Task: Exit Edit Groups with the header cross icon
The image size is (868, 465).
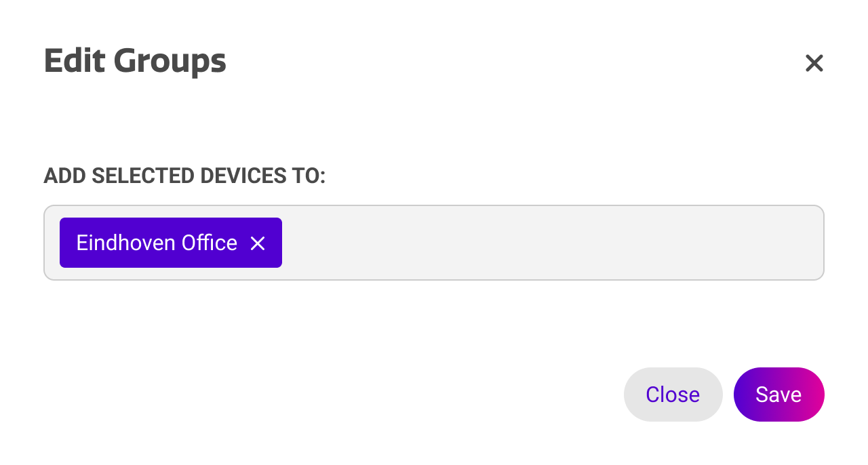Action: [x=814, y=63]
